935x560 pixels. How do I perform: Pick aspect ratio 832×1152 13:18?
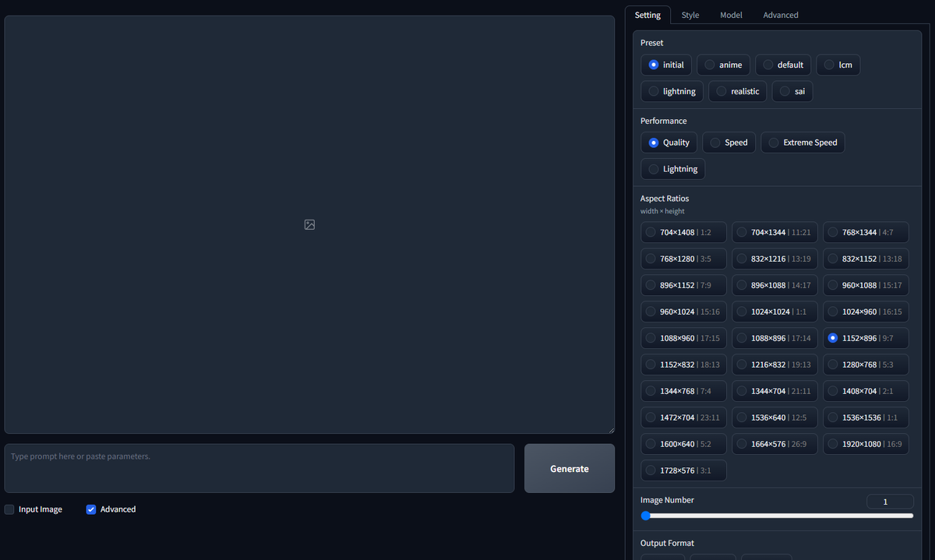coord(866,259)
